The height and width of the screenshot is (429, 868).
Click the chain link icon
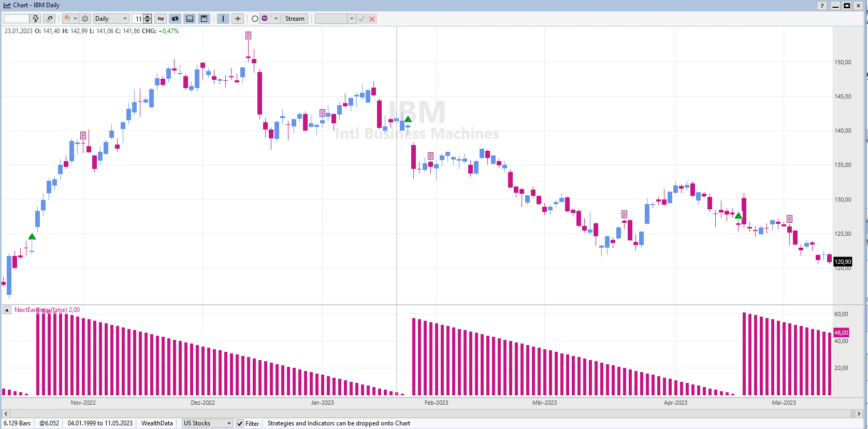pos(50,19)
